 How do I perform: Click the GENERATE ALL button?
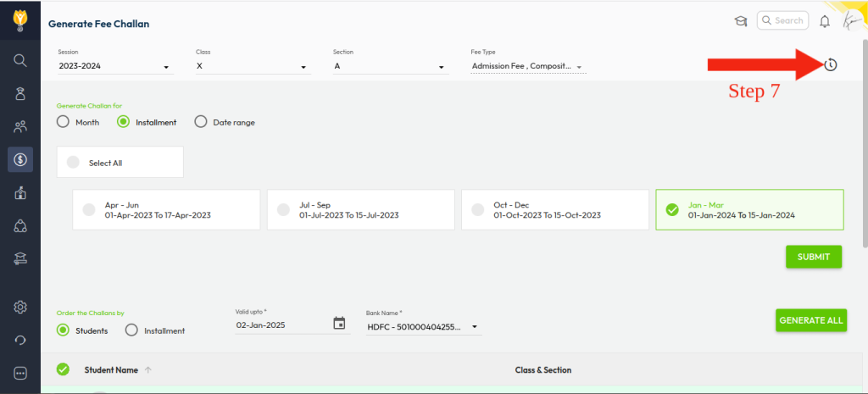[x=811, y=319]
